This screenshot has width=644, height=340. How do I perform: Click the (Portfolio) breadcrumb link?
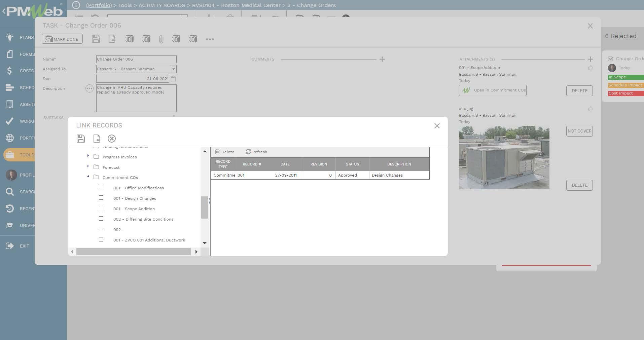99,5
